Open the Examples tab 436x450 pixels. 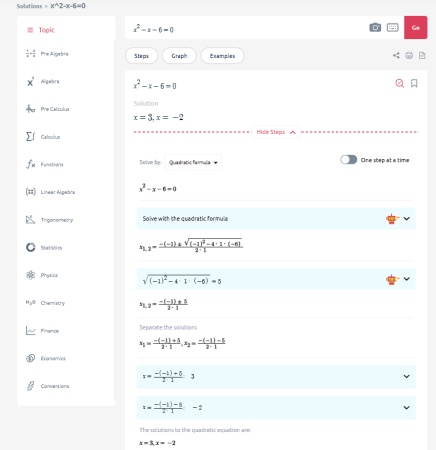tap(222, 56)
